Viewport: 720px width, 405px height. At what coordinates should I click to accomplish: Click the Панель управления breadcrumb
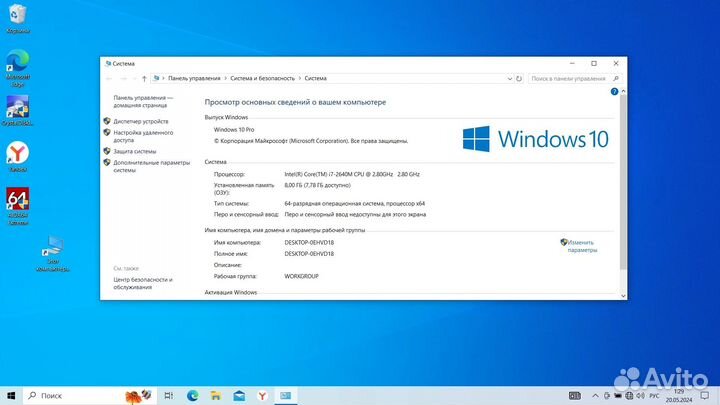(194, 79)
